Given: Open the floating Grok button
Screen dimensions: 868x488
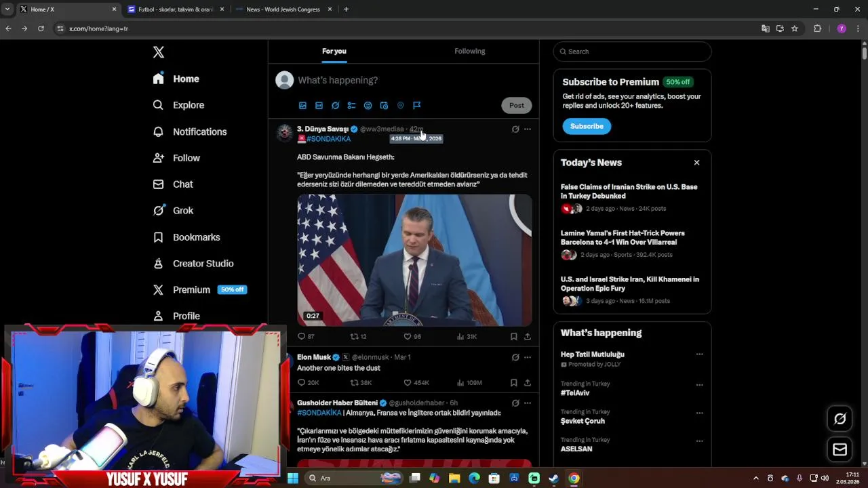Looking at the screenshot, I should point(840,419).
